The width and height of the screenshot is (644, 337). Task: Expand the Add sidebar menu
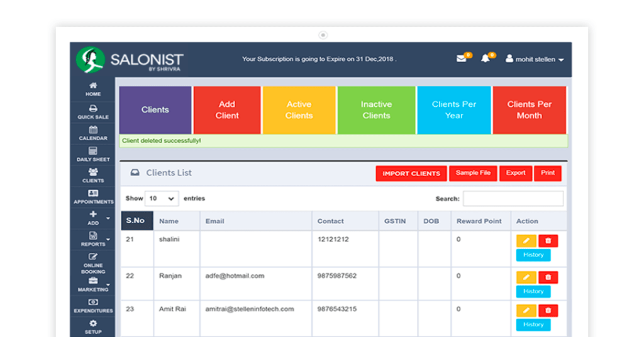[93, 218]
